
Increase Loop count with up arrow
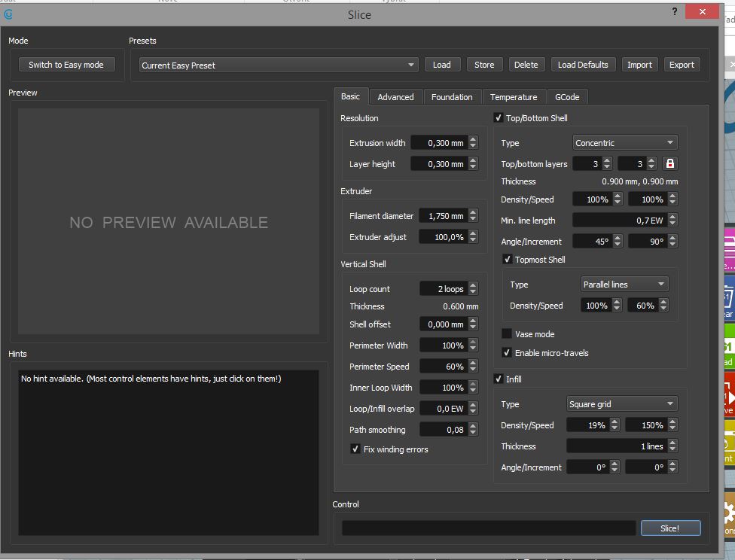tap(473, 285)
